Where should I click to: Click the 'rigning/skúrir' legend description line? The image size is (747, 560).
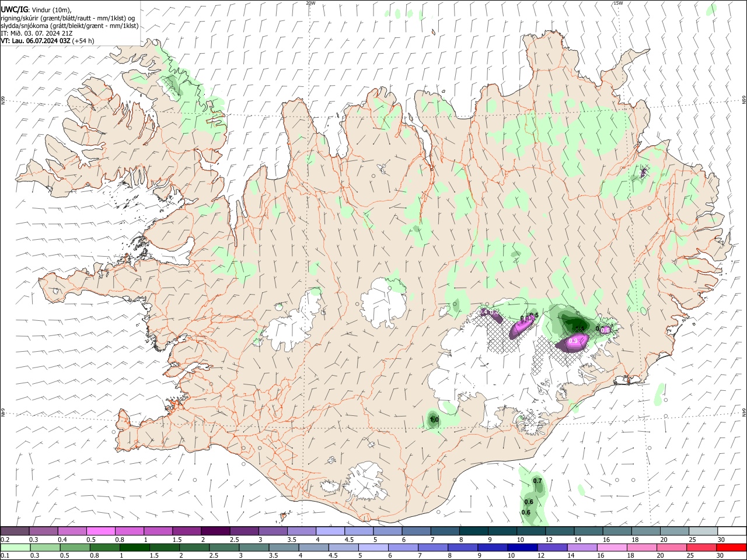68,18
